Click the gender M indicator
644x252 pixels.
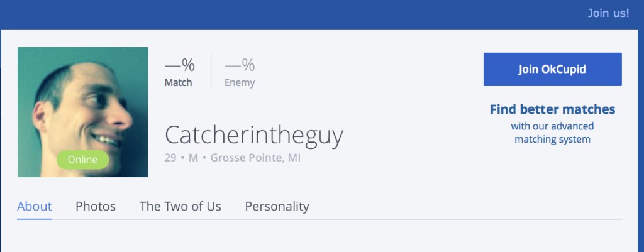193,158
